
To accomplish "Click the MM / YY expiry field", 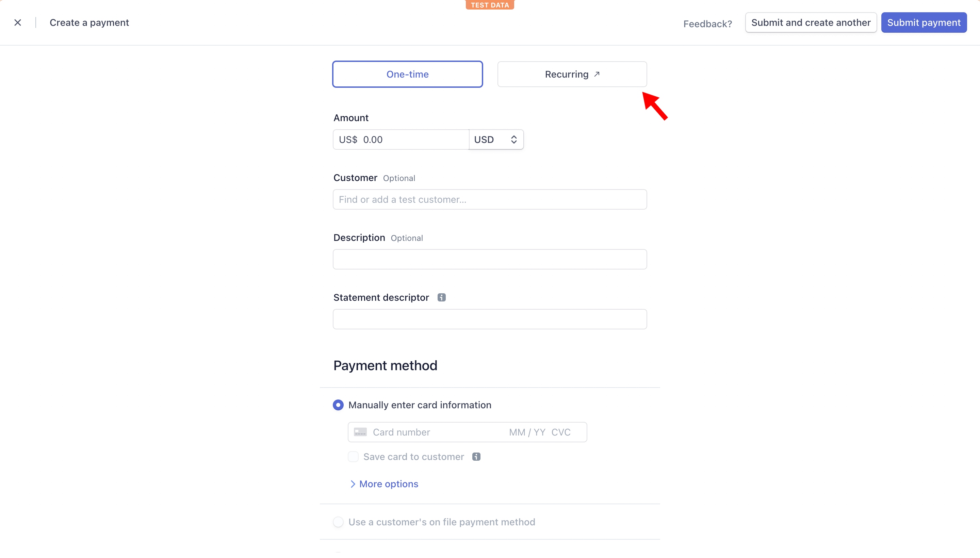I will [x=527, y=432].
